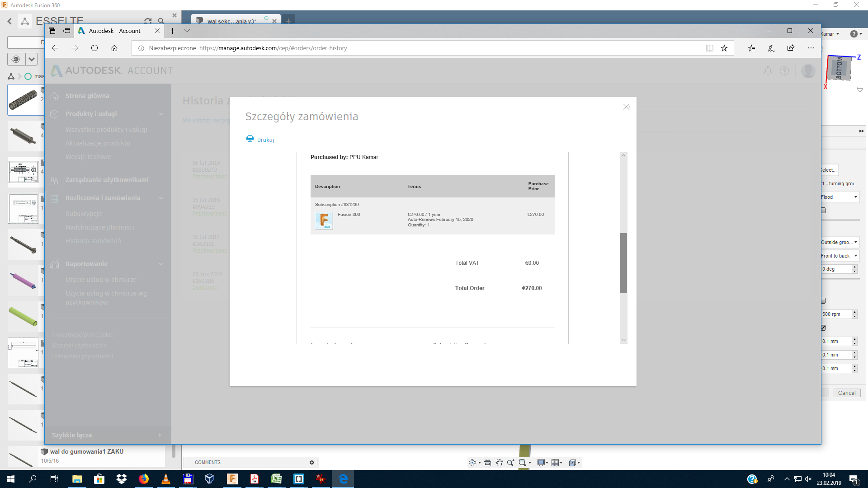Toggle checkbox above 500 rpm field
Viewport: 868px width, 488px height.
[x=823, y=300]
